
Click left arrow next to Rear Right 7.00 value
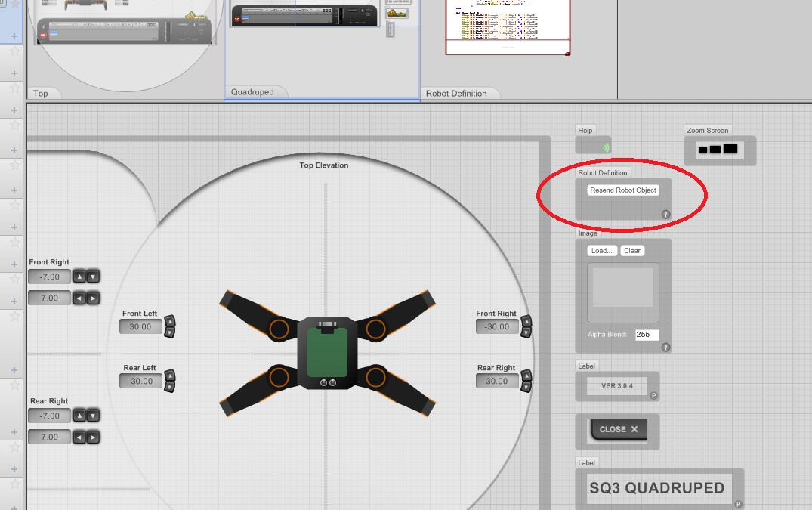(79, 437)
